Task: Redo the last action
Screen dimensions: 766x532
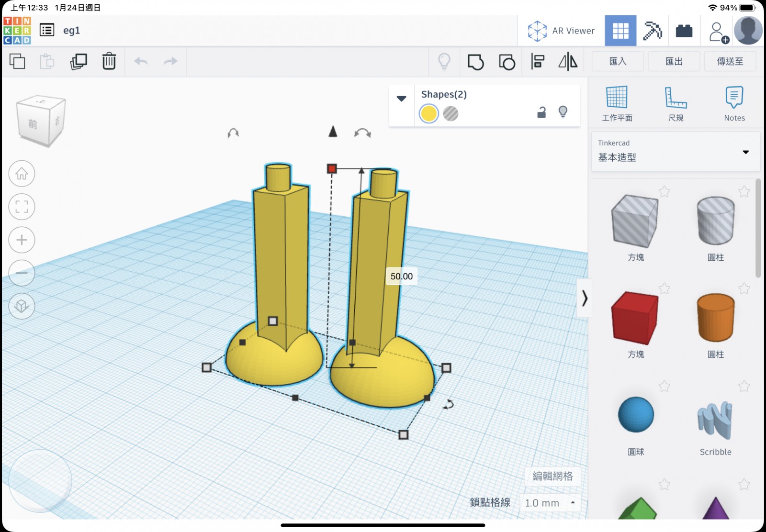Action: coord(170,61)
